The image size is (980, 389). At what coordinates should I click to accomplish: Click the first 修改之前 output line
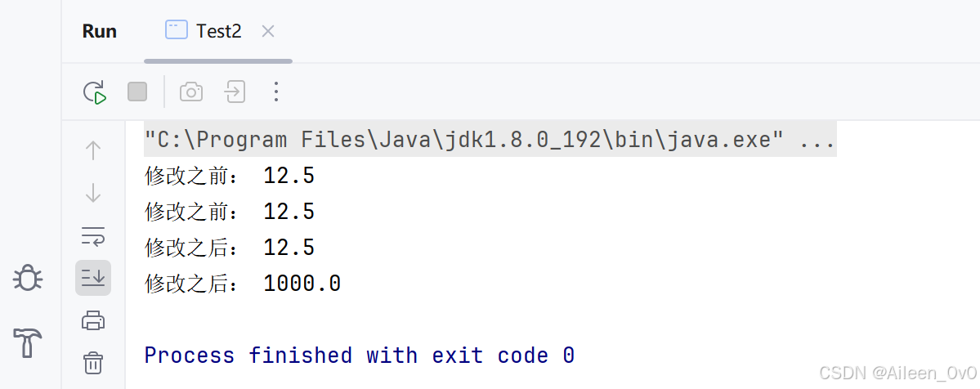(230, 177)
